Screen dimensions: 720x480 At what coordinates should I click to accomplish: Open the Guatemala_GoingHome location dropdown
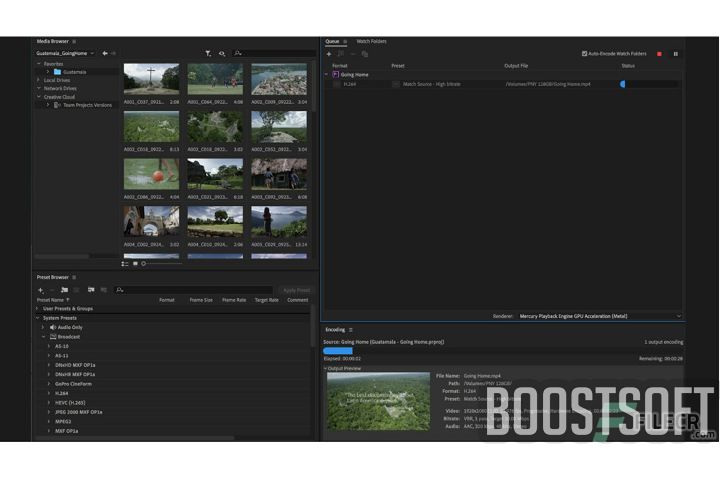(65, 53)
